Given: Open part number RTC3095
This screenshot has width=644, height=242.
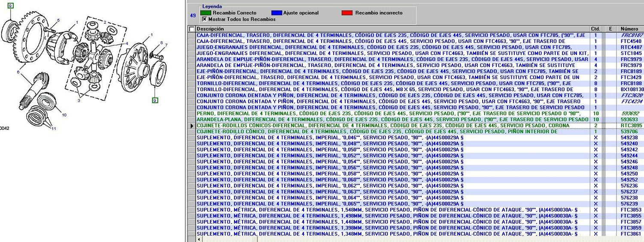Looking at the screenshot, I should (632, 126).
